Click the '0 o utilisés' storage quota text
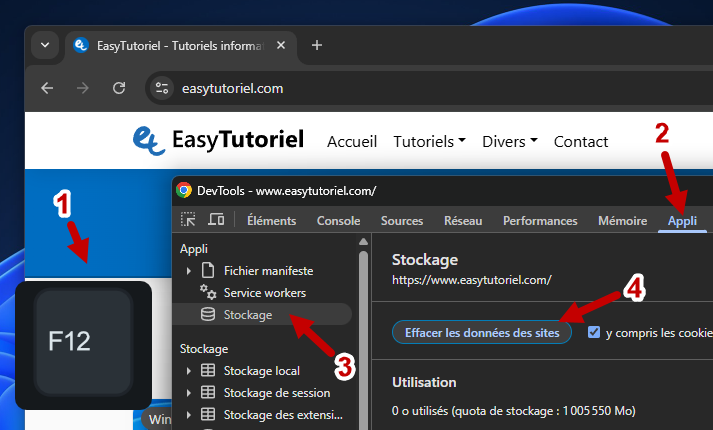Screen dimensions: 713x430 pyautogui.click(x=513, y=411)
